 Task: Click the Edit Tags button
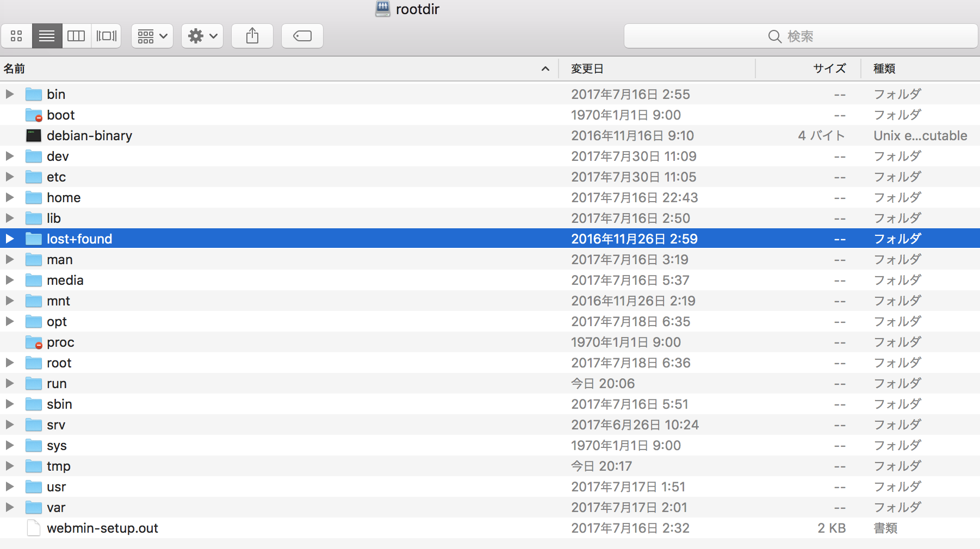pyautogui.click(x=302, y=36)
